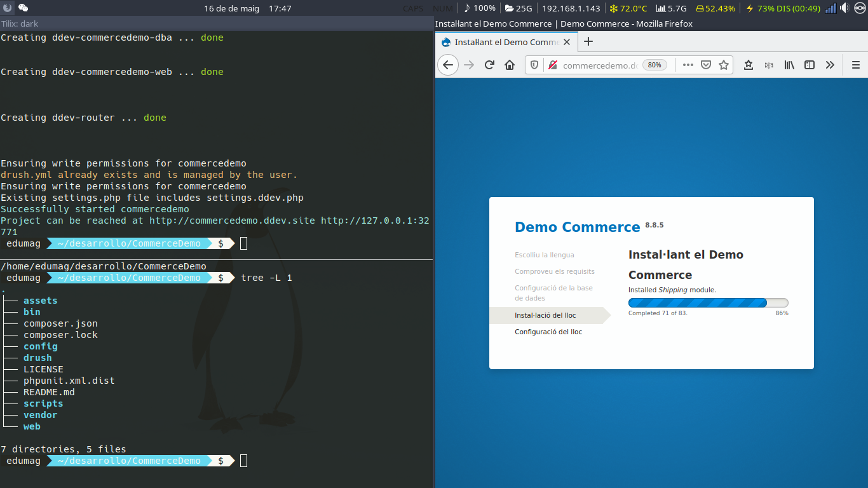Open a new tab with the plus button
This screenshot has width=868, height=488.
point(588,42)
